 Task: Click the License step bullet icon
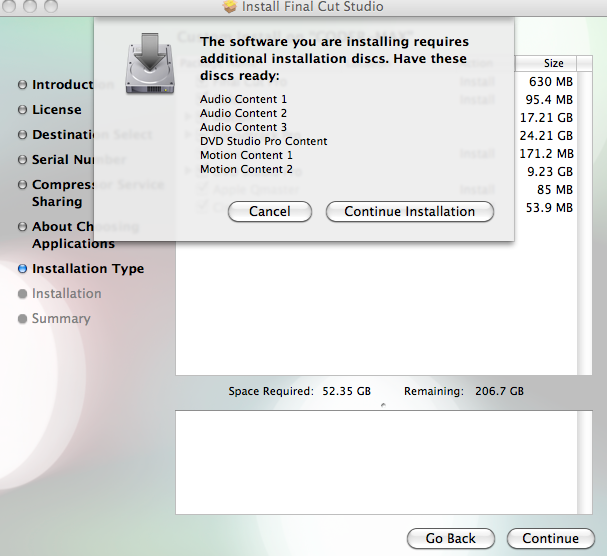pos(22,110)
